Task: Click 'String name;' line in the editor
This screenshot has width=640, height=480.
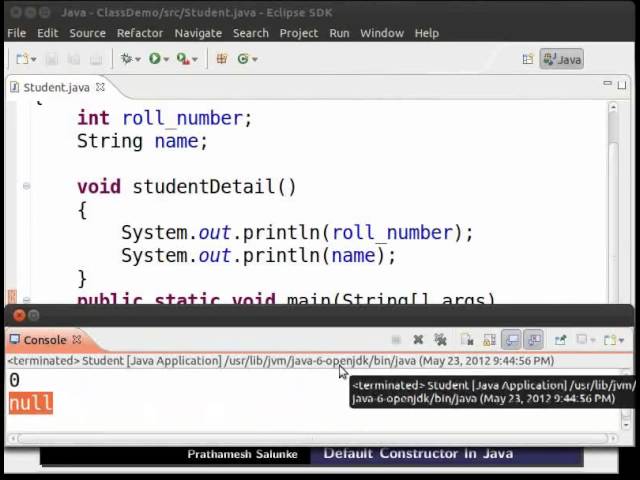Action: pyautogui.click(x=142, y=141)
